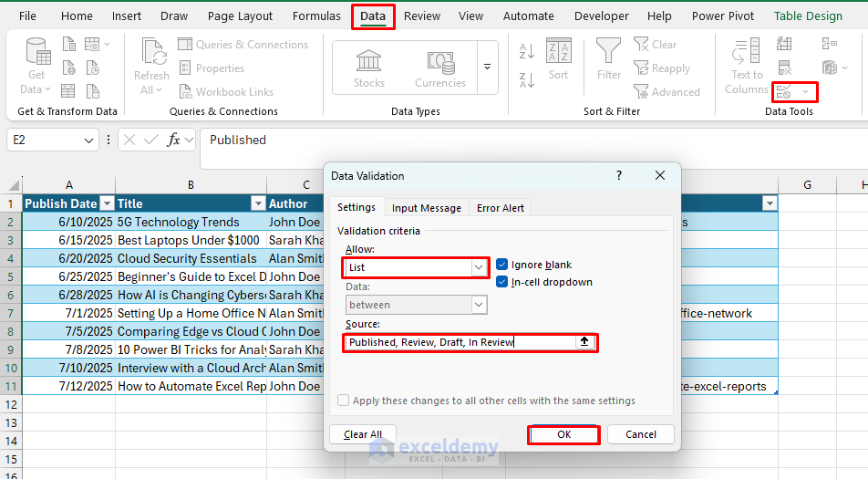Open the Queries & Connections pane
This screenshot has width=868, height=479.
pyautogui.click(x=243, y=45)
